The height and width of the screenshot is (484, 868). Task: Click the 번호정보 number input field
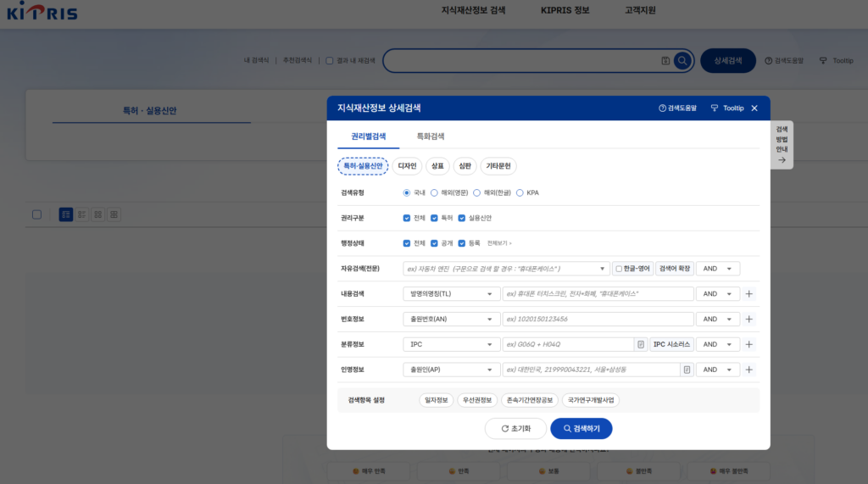[598, 319]
